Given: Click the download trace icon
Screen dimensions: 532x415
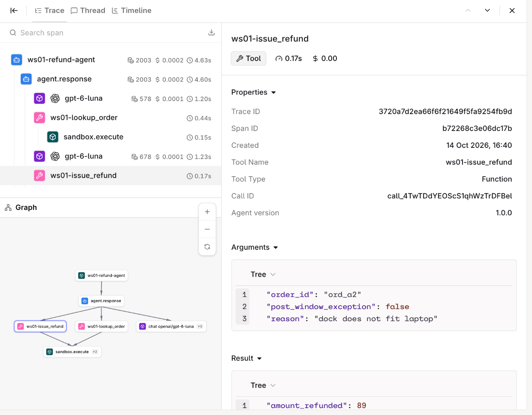Looking at the screenshot, I should pyautogui.click(x=212, y=32).
